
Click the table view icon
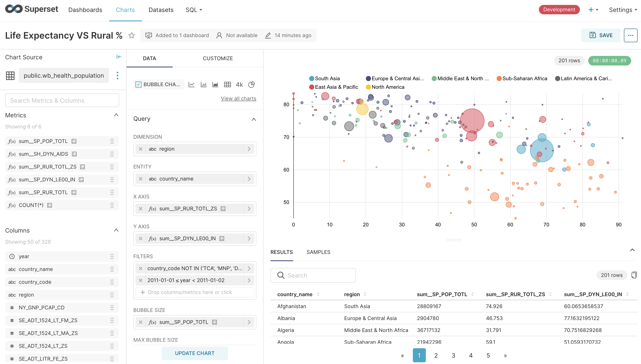pyautogui.click(x=228, y=84)
